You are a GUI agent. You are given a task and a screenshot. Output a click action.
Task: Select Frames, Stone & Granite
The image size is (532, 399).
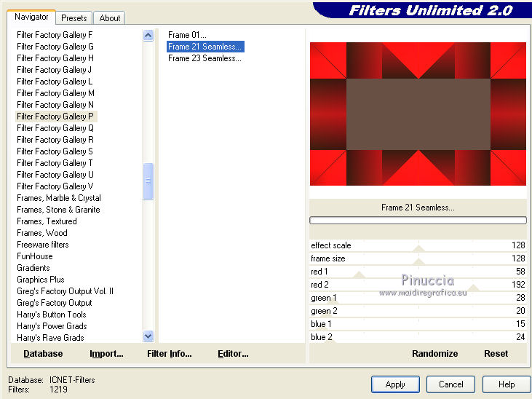pos(58,210)
